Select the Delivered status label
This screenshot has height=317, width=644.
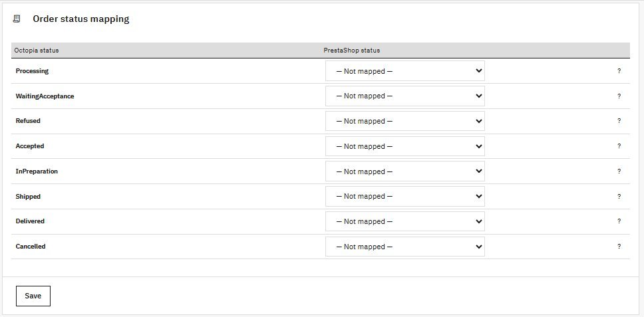(30, 221)
